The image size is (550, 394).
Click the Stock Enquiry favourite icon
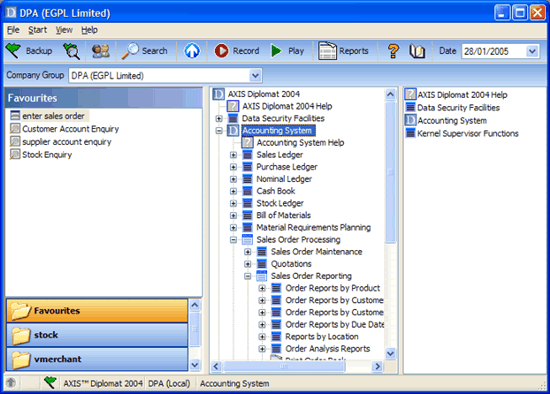point(15,154)
